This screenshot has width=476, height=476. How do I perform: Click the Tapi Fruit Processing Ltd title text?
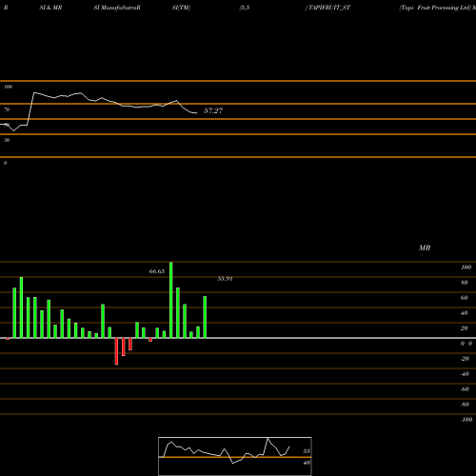[435, 8]
